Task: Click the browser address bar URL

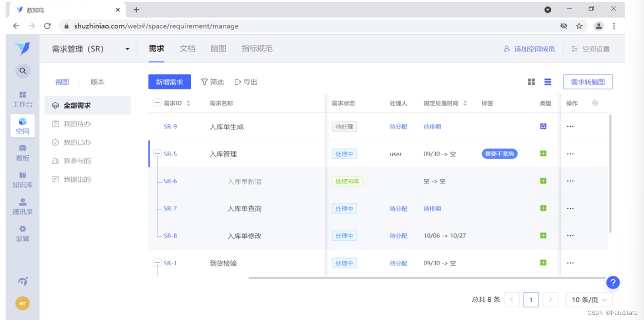Action: click(156, 26)
